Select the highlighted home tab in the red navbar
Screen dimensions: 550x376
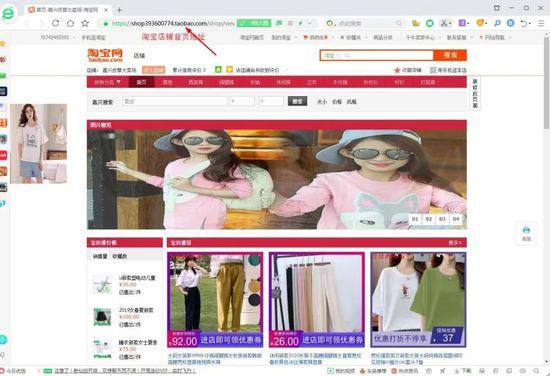(141, 82)
